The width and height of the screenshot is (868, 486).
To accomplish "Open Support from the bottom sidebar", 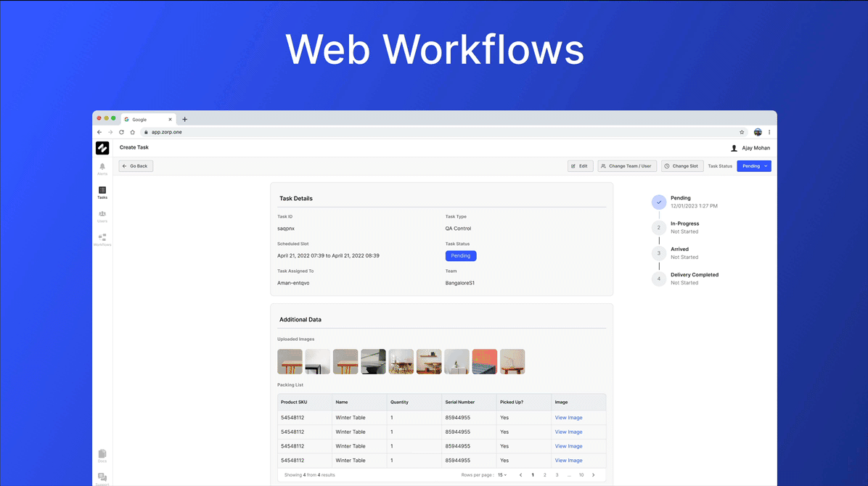I will click(x=102, y=477).
